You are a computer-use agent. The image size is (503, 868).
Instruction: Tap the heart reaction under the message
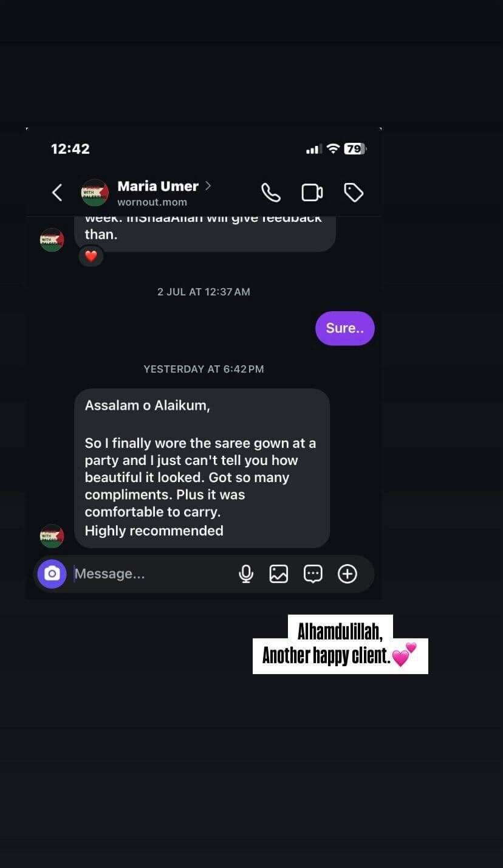coord(91,257)
